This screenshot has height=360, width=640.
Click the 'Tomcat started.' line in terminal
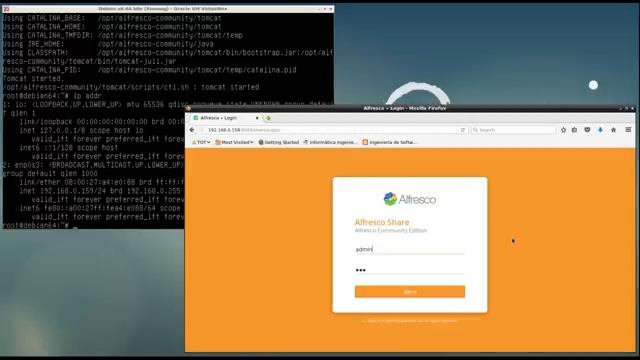[33, 78]
